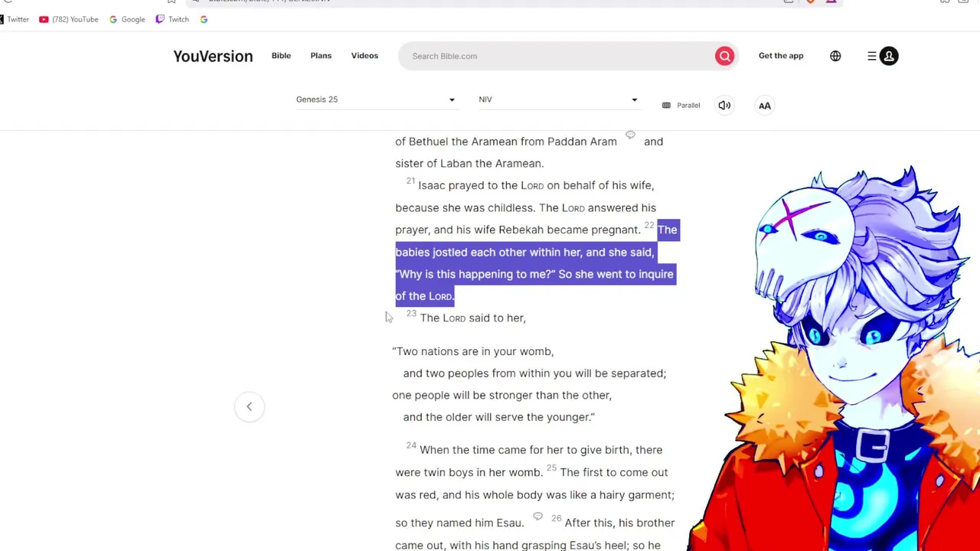The height and width of the screenshot is (551, 980).
Task: Open note bubble after Esau
Action: click(x=537, y=517)
